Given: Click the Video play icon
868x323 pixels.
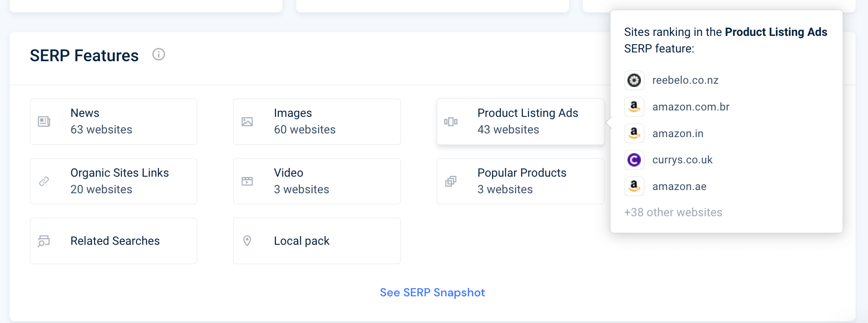Looking at the screenshot, I should pos(247,181).
